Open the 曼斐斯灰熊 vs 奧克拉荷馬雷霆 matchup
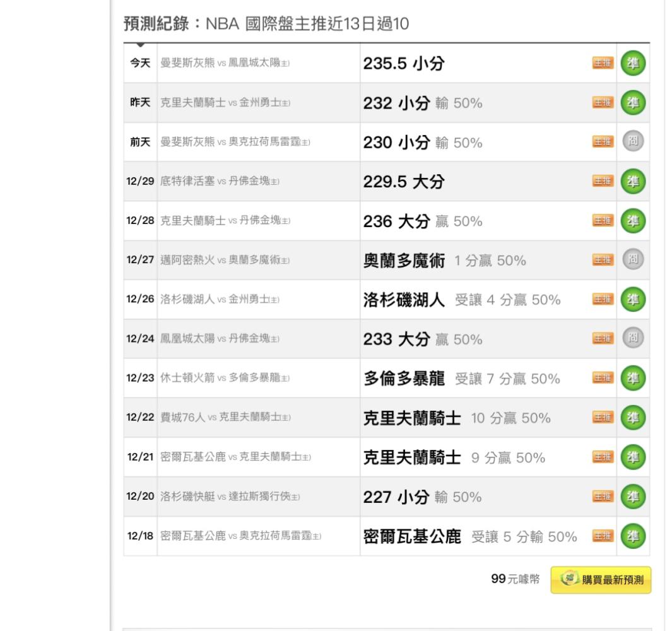 (235, 141)
